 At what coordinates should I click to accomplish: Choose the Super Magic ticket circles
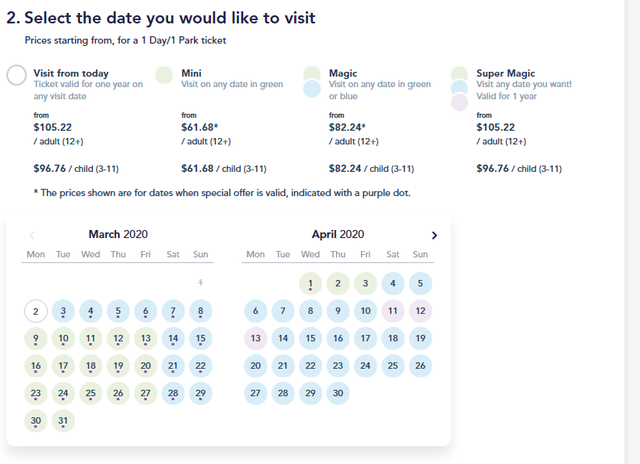coord(460,89)
